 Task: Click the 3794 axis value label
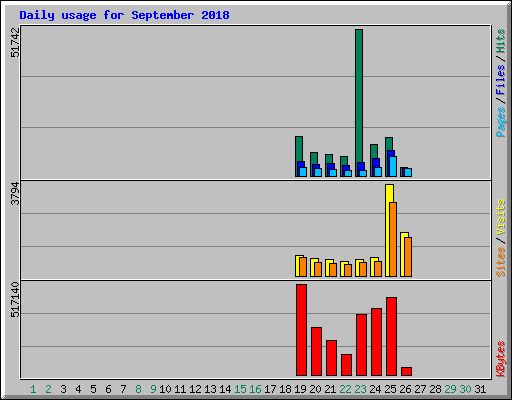tap(15, 193)
